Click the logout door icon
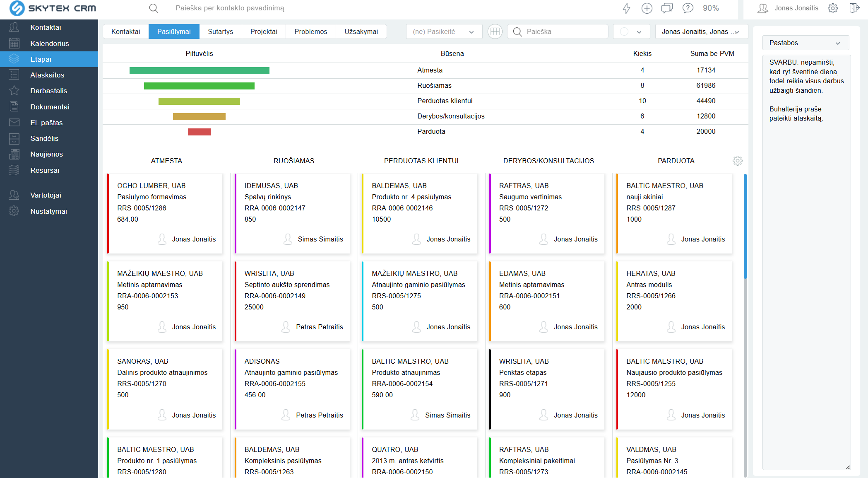 point(854,8)
